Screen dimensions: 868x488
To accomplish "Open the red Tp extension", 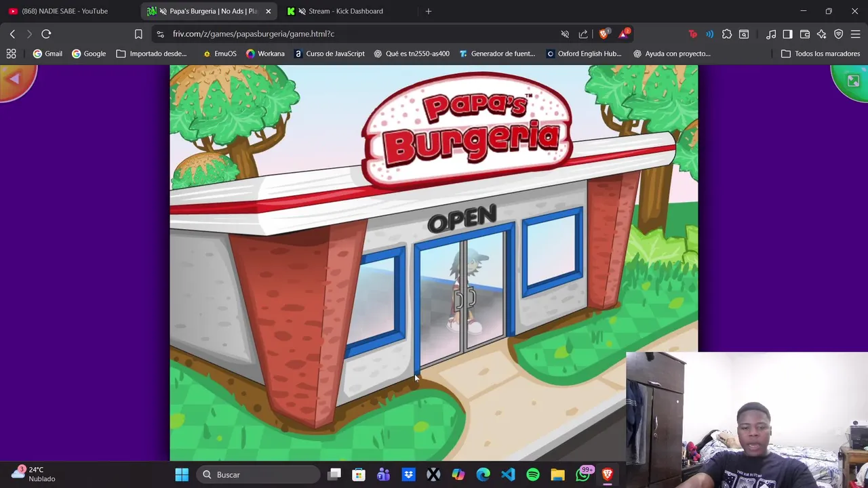I will [692, 34].
